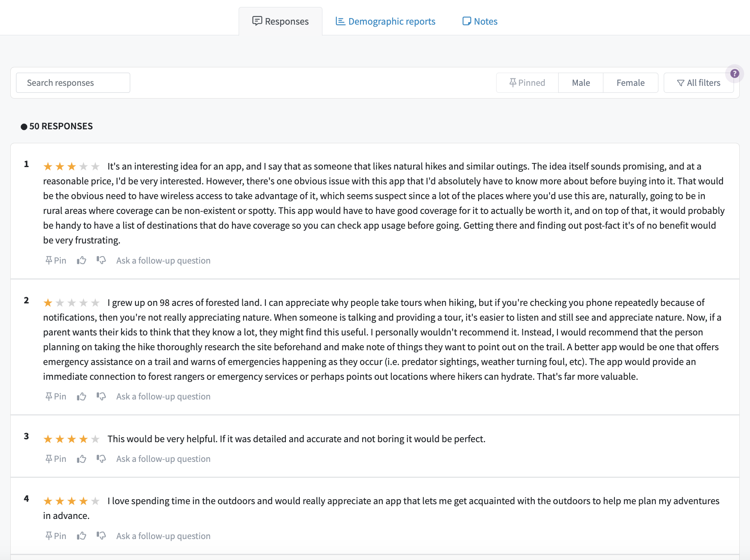Screen dimensions: 750x560
Task: Ask a follow-up question on response 4
Action: click(163, 536)
